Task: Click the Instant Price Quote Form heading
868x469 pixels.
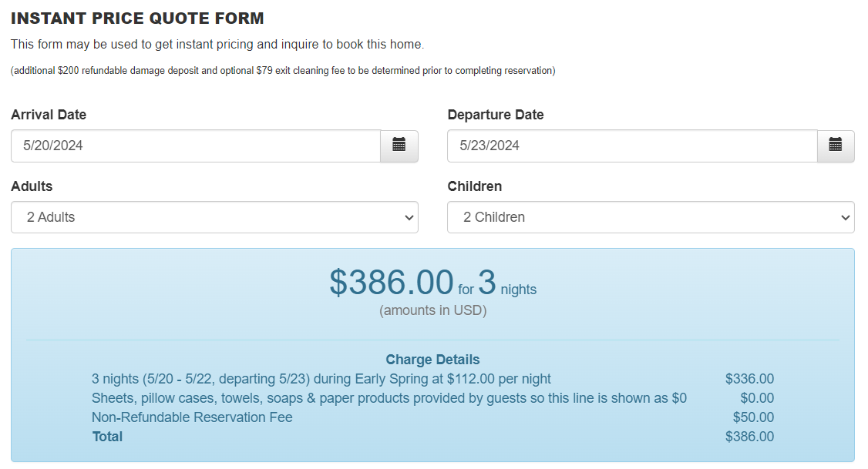Action: point(137,18)
